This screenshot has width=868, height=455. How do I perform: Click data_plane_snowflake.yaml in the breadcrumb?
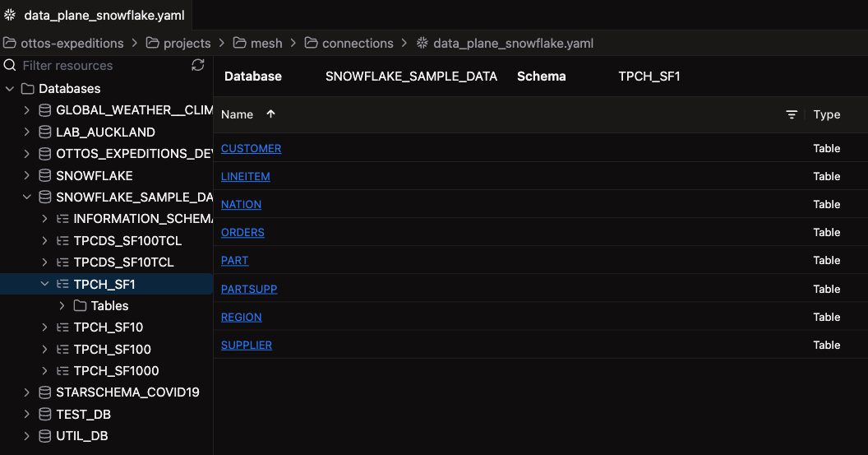tap(513, 44)
